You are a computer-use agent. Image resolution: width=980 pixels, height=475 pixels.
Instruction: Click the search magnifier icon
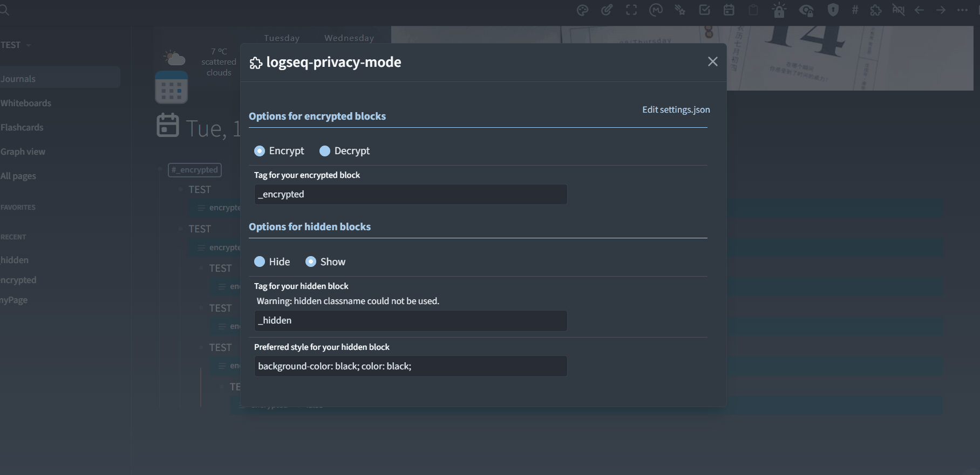(x=4, y=10)
